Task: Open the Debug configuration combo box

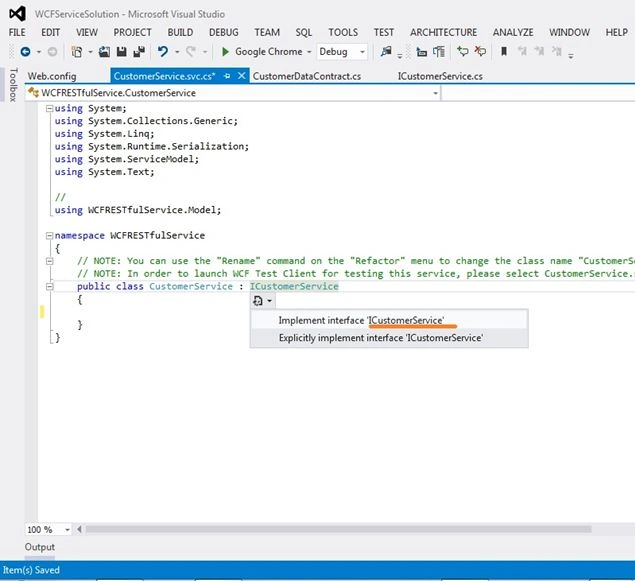Action: [x=342, y=52]
